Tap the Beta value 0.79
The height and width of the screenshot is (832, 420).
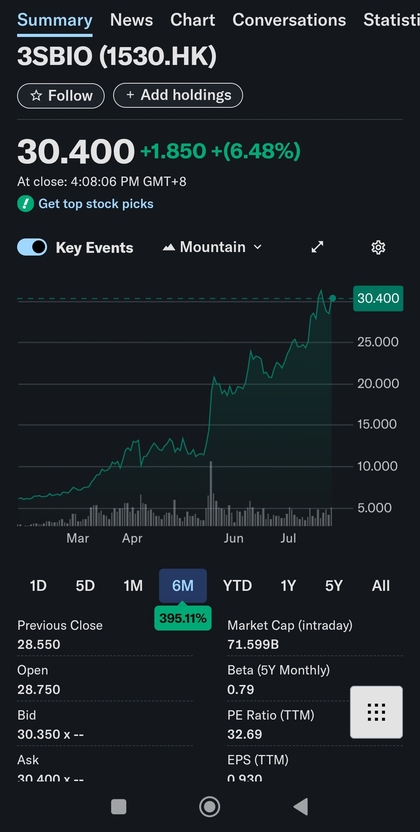click(241, 689)
